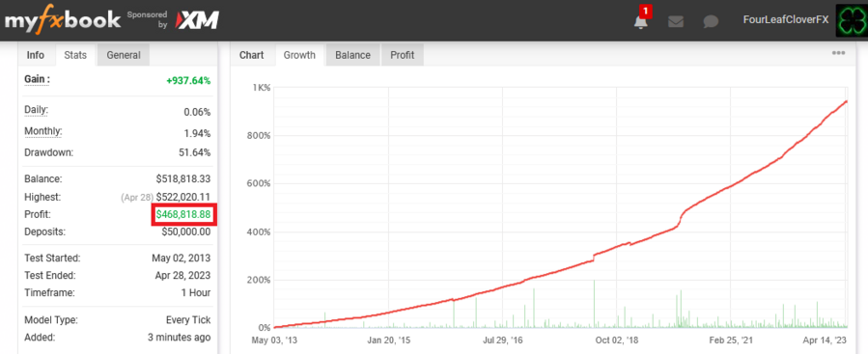Click the Monthly stat label

click(x=43, y=131)
